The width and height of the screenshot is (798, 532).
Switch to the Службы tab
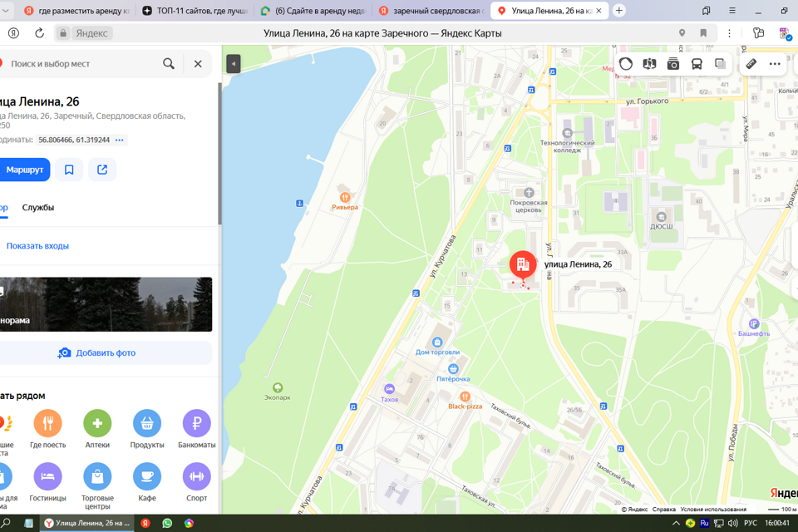click(x=38, y=208)
